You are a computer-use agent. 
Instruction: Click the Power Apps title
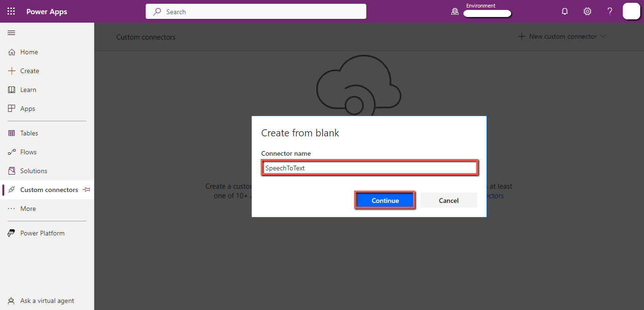click(x=47, y=11)
